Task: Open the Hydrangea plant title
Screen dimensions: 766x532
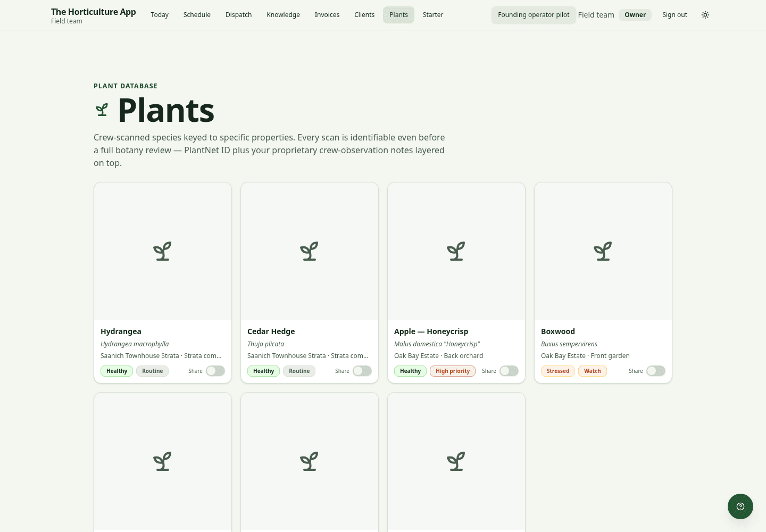Action: click(x=121, y=331)
